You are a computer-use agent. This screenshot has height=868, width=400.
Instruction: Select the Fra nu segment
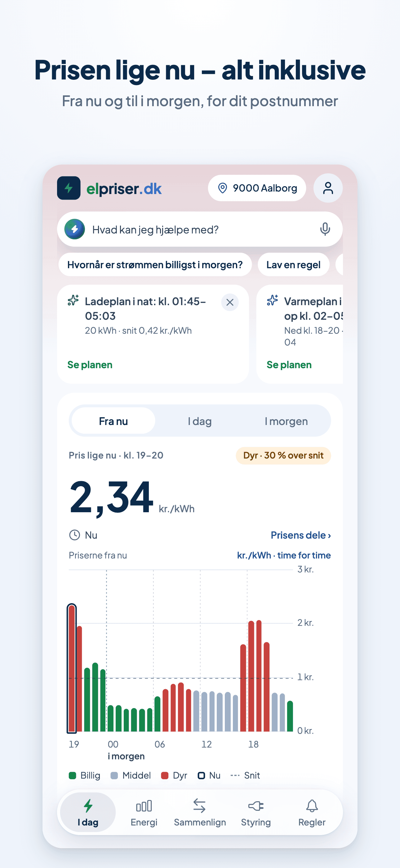pyautogui.click(x=113, y=421)
